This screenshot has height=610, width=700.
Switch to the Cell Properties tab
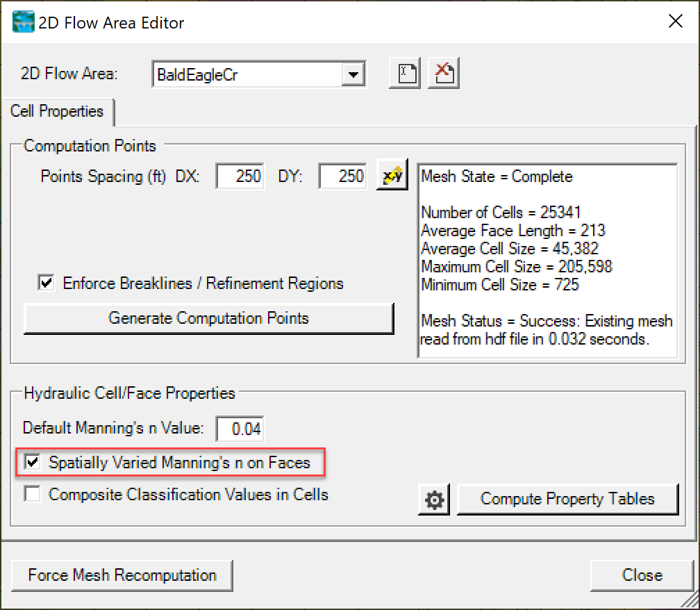pos(58,112)
